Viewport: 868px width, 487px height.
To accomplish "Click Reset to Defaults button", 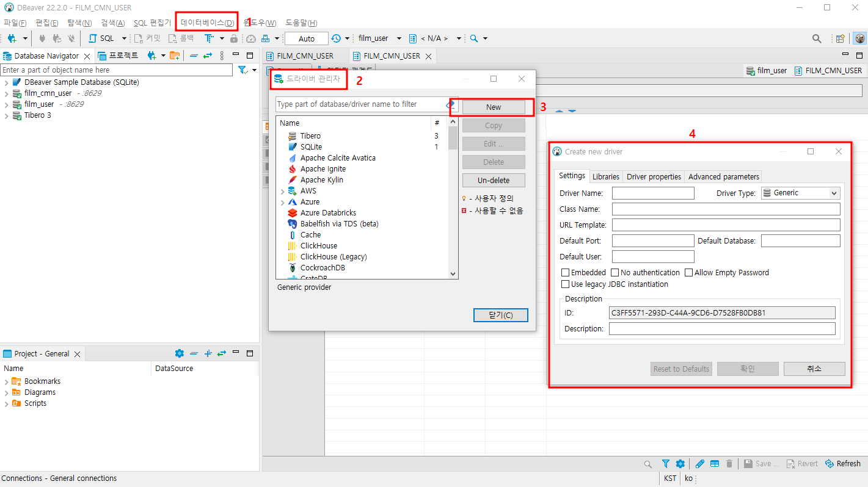I will (681, 369).
